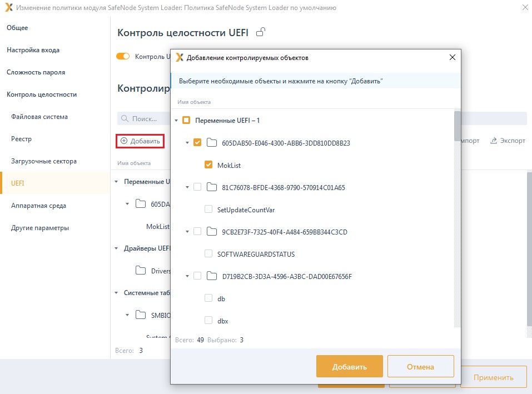Click the Имя объекта column header in dialog
Viewport: 532px width, 394px height.
coord(194,102)
